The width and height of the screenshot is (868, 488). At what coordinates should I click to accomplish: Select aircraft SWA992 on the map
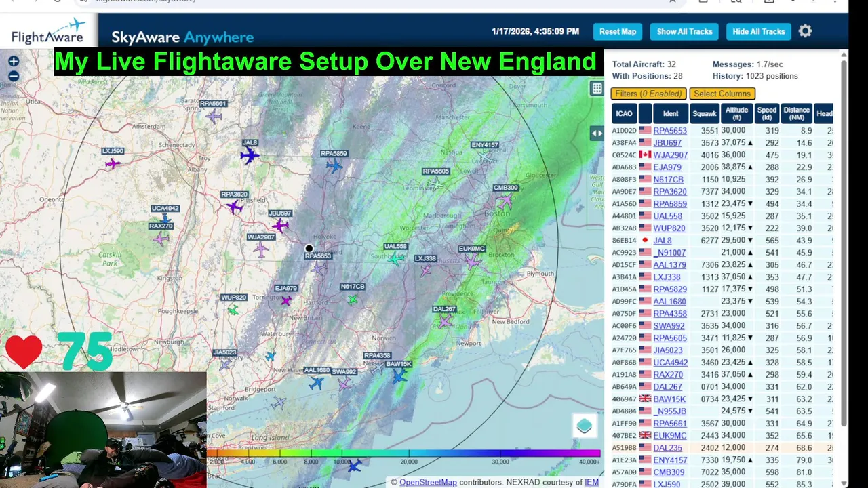(x=344, y=384)
